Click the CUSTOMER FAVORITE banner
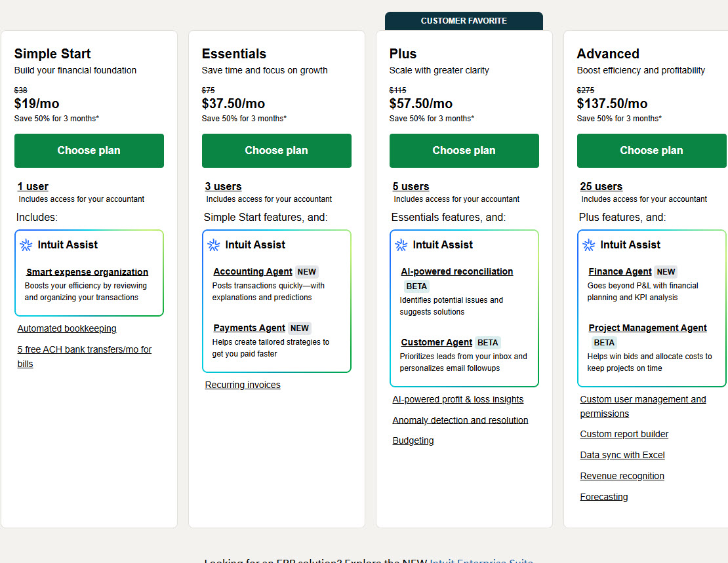Image resolution: width=728 pixels, height=563 pixels. coord(464,21)
